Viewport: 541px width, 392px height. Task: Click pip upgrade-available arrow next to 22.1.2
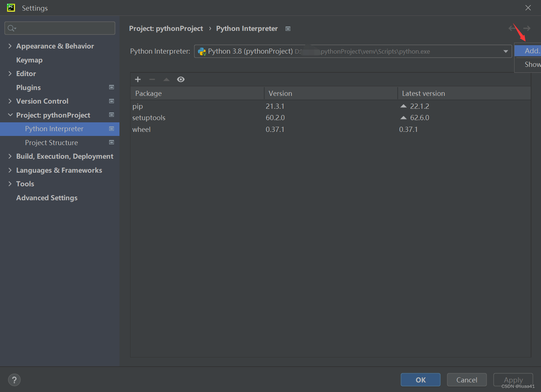coord(404,106)
